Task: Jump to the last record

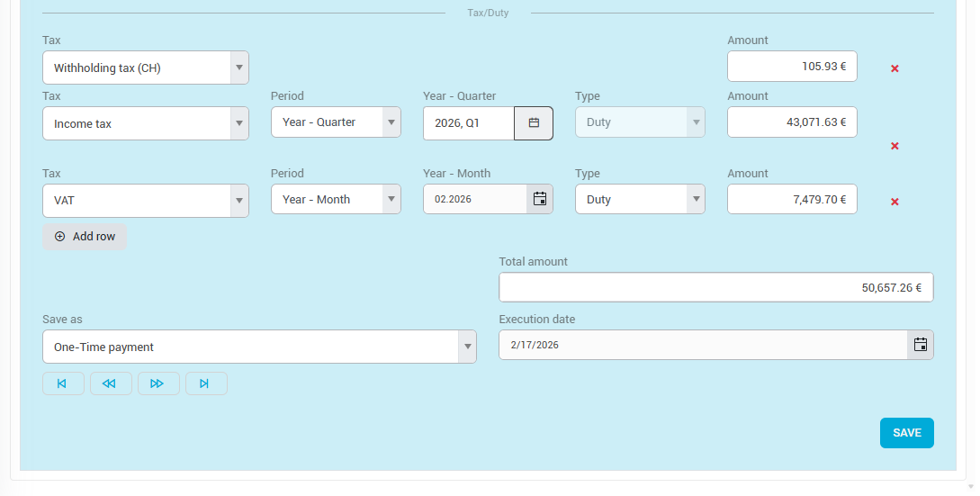Action: pos(206,383)
